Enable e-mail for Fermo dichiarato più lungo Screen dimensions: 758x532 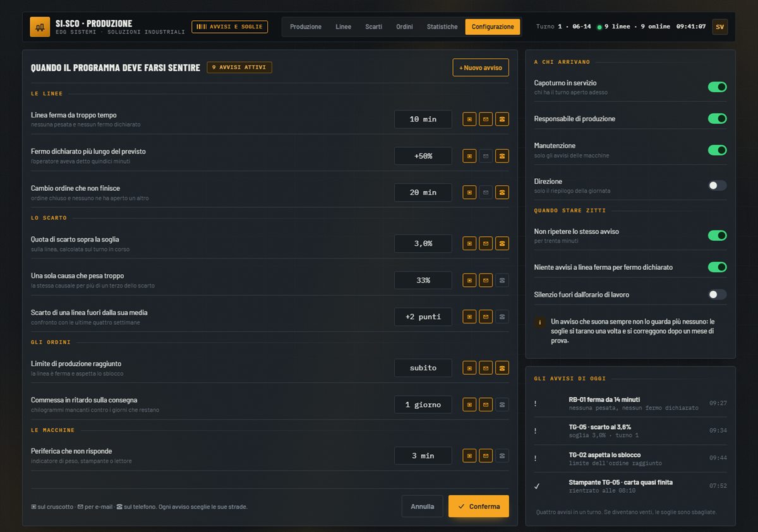tap(486, 155)
